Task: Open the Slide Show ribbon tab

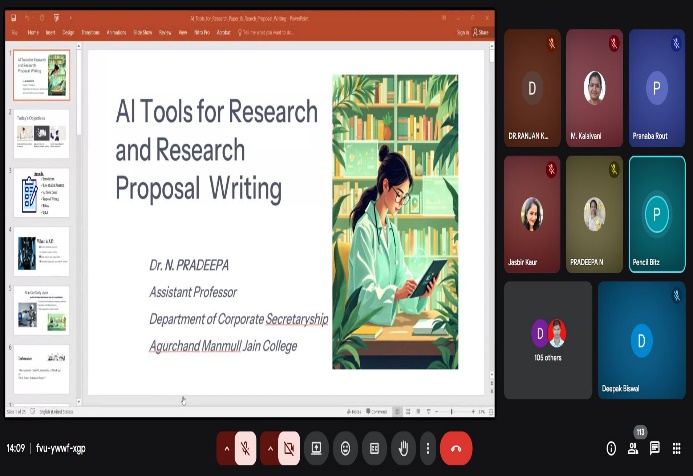Action: click(x=143, y=32)
